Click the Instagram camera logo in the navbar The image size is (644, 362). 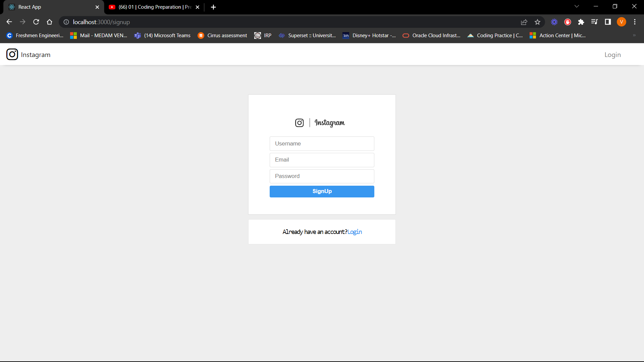click(x=12, y=54)
